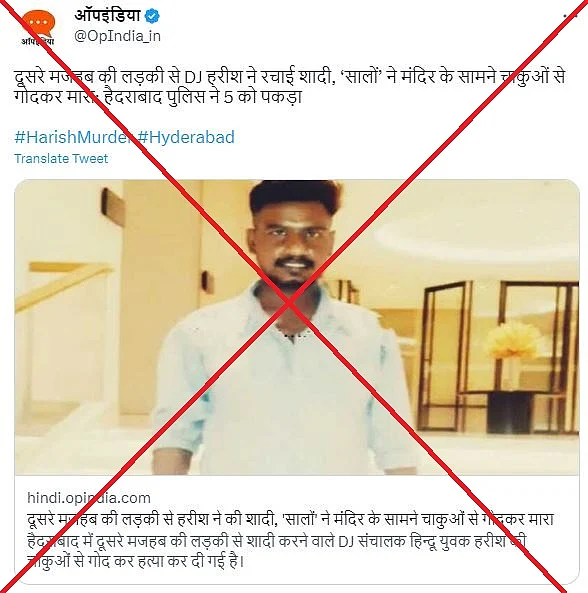
Task: Click Translate Tweet
Action: [61, 158]
